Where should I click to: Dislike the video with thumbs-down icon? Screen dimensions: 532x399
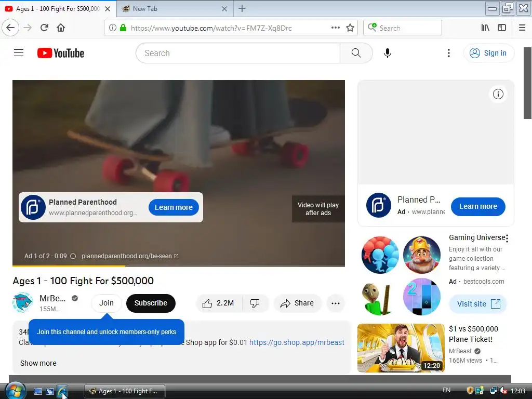pos(255,303)
